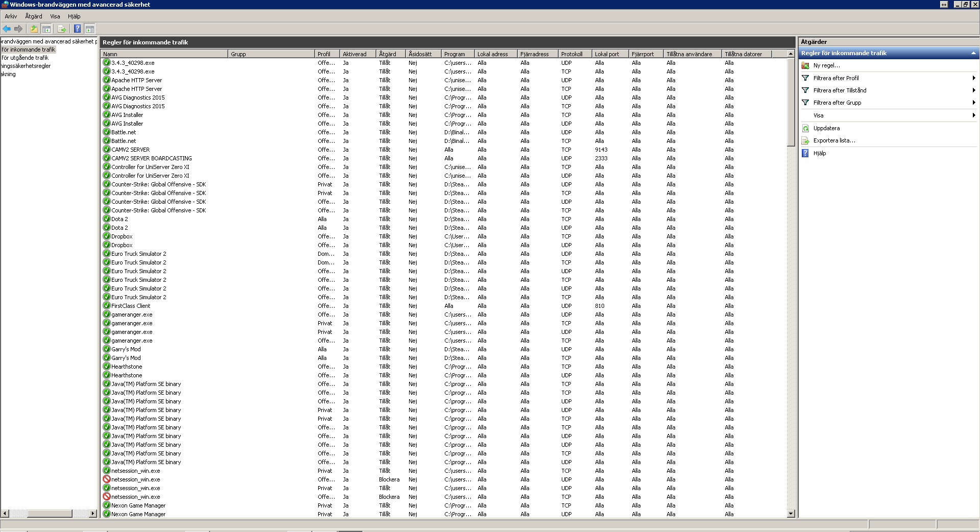Screen dimensions: 980x532
Task: Click the rule list scroll up arrow
Action: [x=791, y=54]
